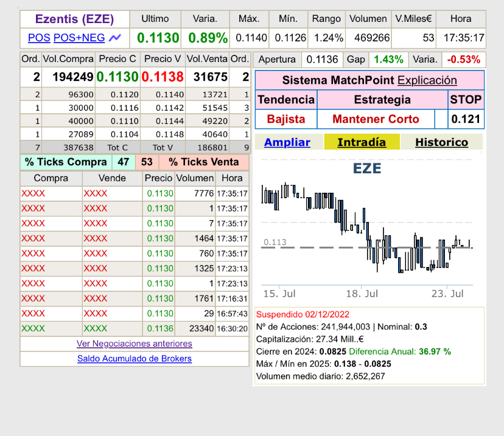Click the STOP value 0.121

pyautogui.click(x=466, y=119)
